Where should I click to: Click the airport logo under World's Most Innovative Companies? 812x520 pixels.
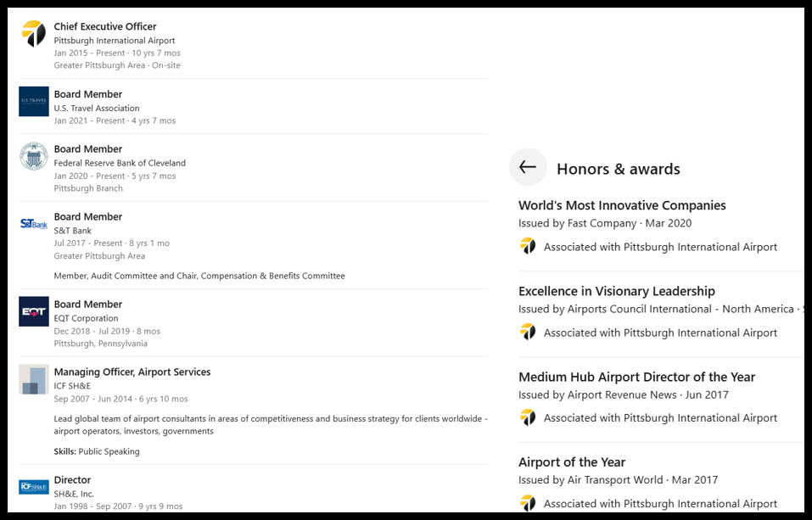click(528, 246)
